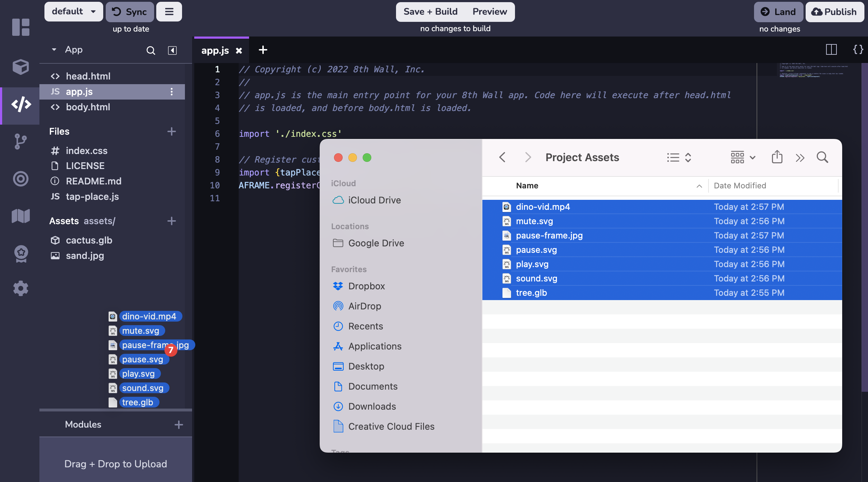Toggle the JSON/curly braces panel icon
Screen dimensions: 868x482
(x=858, y=50)
